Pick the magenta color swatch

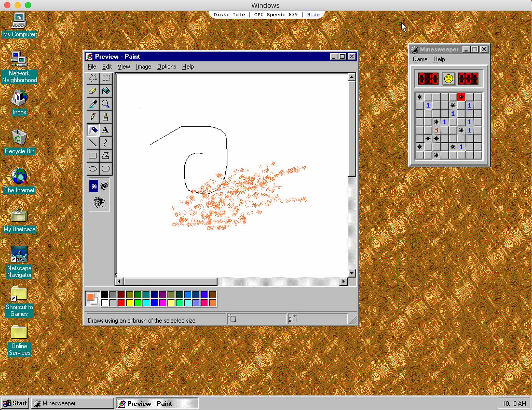coord(163,303)
